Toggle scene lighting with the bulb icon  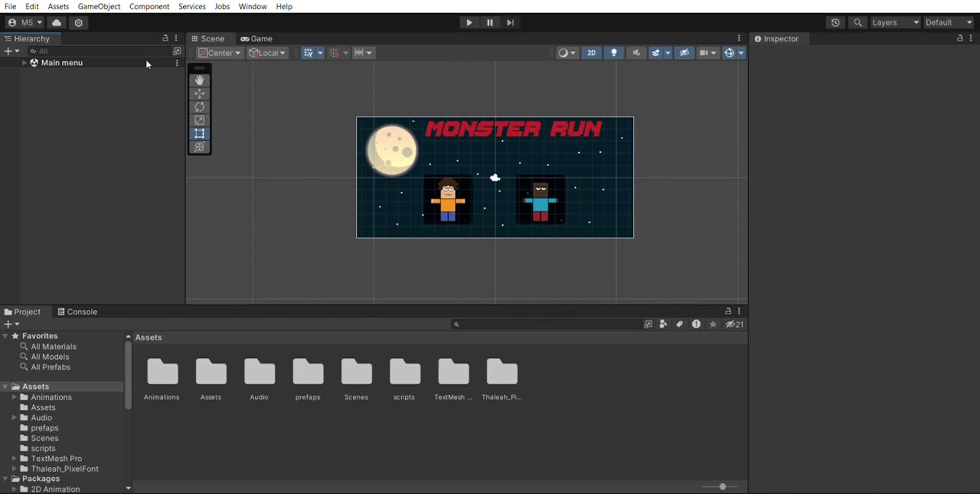[x=614, y=53]
